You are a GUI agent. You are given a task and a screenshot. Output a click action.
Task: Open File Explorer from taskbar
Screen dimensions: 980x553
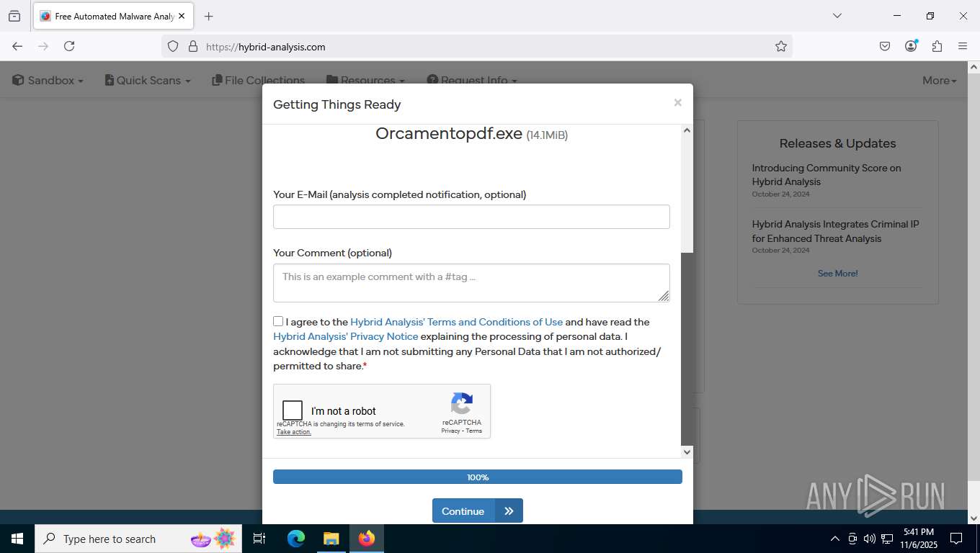[x=331, y=539]
